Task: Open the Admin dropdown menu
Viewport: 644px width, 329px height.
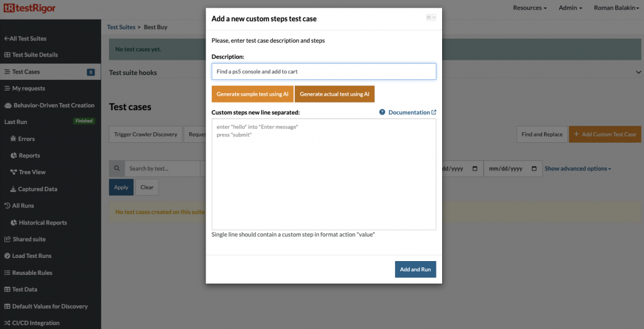Action: click(x=571, y=8)
